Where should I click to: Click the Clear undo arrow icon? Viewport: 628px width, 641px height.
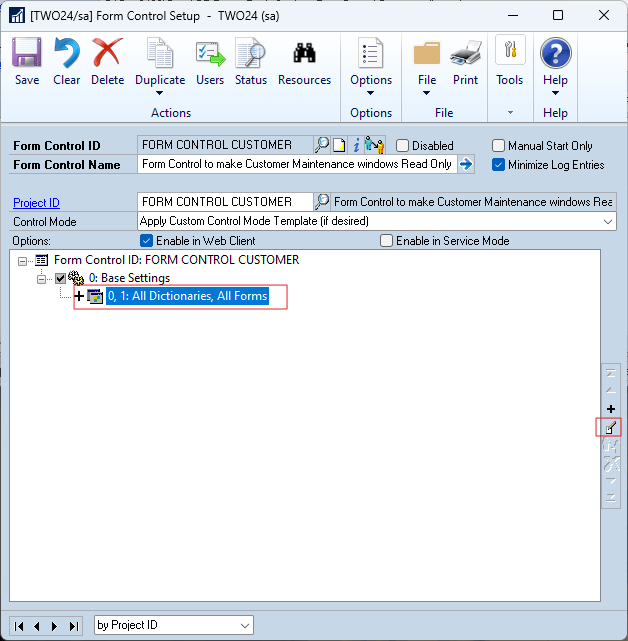[67, 52]
